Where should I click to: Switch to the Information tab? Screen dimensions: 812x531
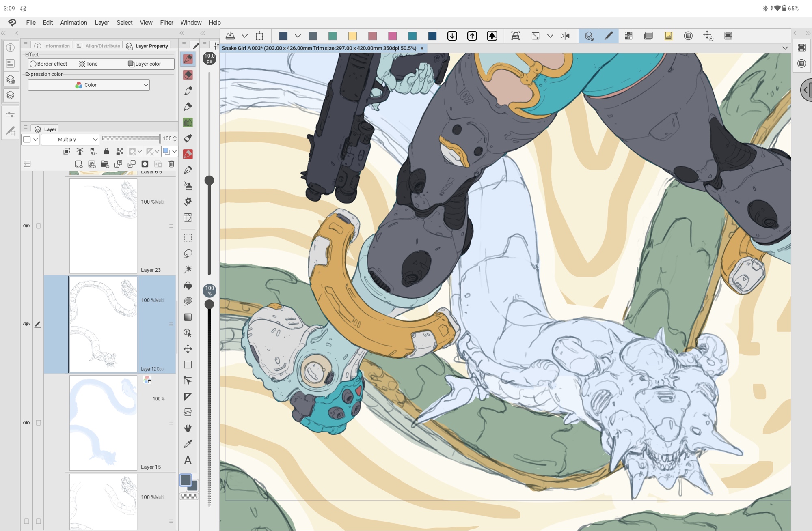click(53, 46)
